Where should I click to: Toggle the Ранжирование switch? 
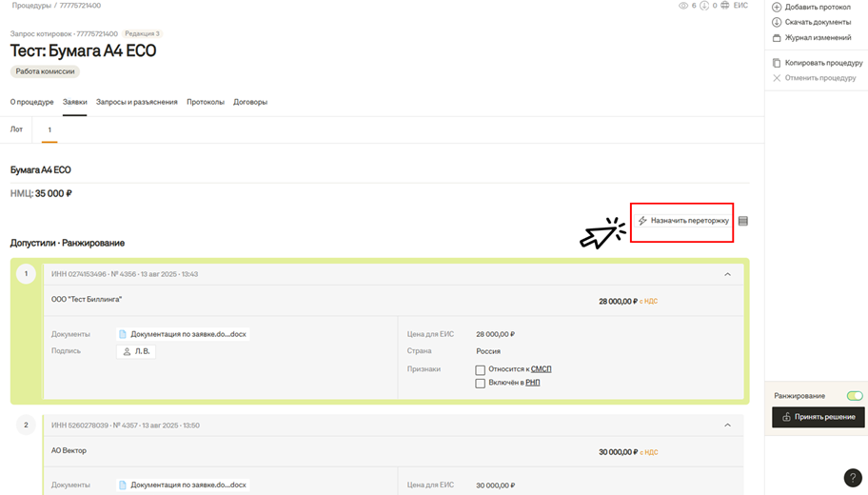pos(854,395)
